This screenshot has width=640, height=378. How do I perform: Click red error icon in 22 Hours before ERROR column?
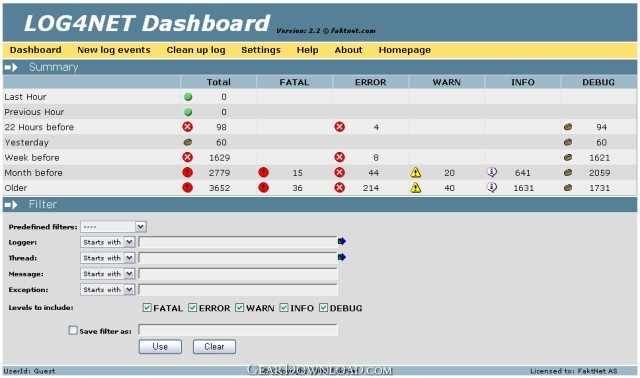tap(340, 127)
